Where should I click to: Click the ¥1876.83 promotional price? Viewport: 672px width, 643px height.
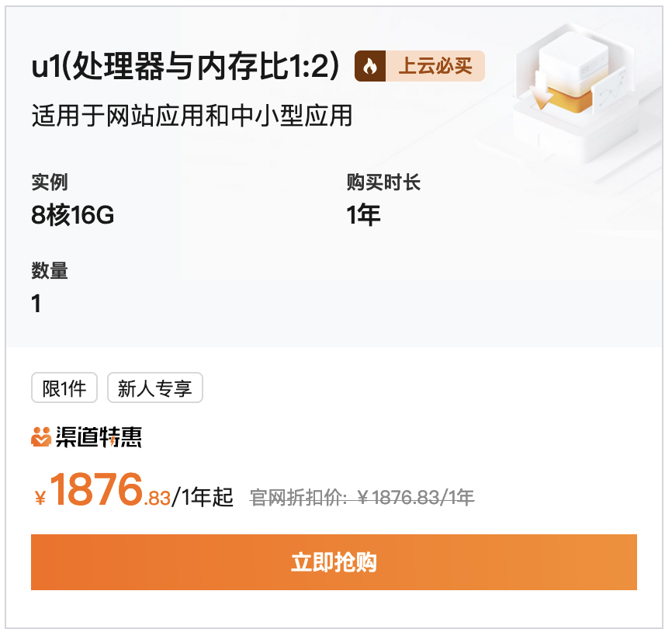pyautogui.click(x=103, y=489)
